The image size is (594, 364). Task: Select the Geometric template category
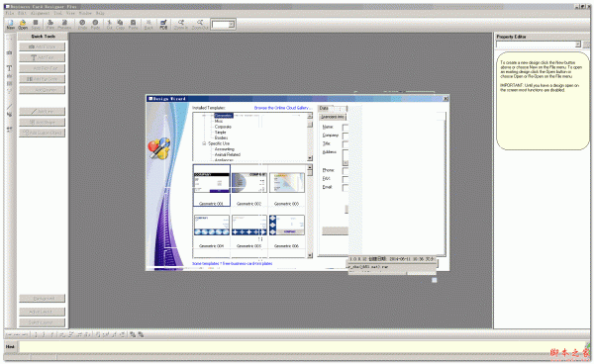224,116
